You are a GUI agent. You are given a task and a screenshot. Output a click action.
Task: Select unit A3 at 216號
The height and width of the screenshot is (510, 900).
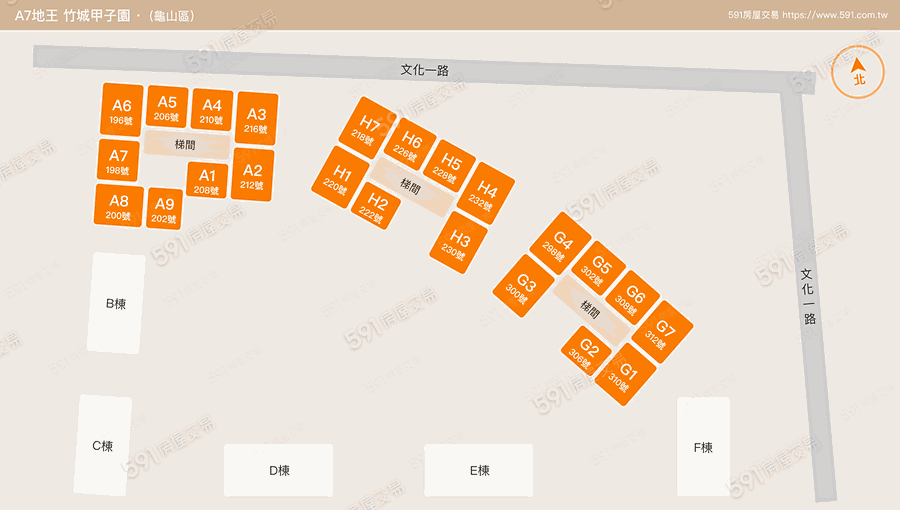coord(256,119)
